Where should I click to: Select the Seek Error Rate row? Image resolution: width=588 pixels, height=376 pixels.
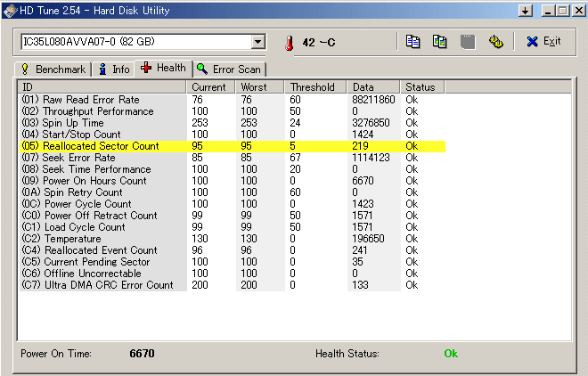[x=233, y=158]
